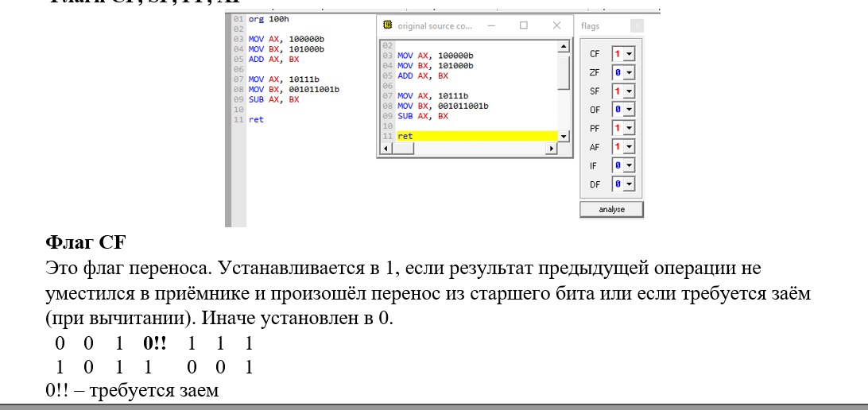The image size is (868, 410).
Task: Click line 04 MOV BX, 101000b in the editor
Action: pos(286,49)
